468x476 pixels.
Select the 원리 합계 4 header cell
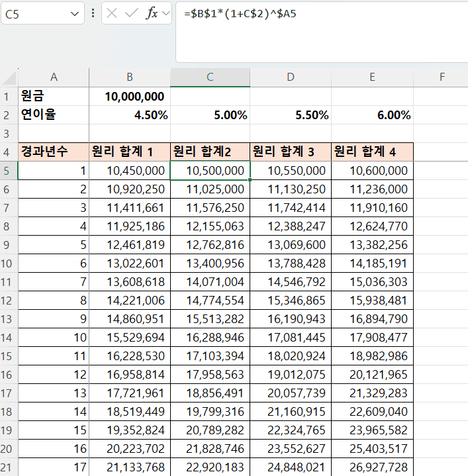pos(372,152)
